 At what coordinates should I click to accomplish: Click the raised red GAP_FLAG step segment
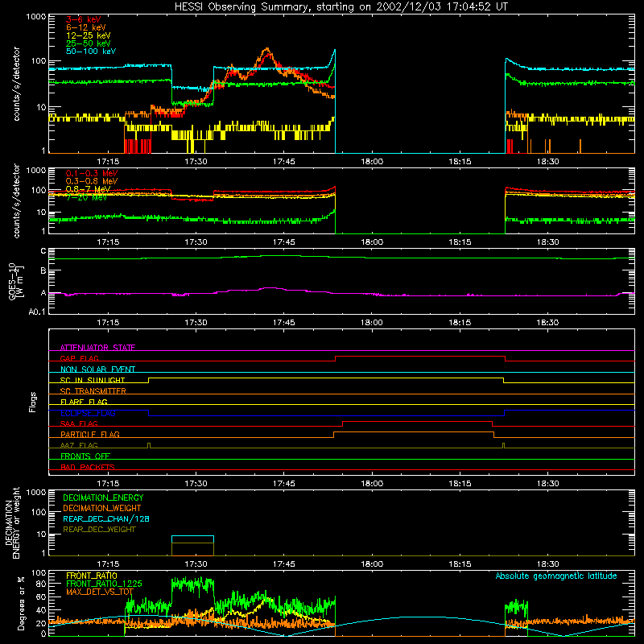[420, 357]
